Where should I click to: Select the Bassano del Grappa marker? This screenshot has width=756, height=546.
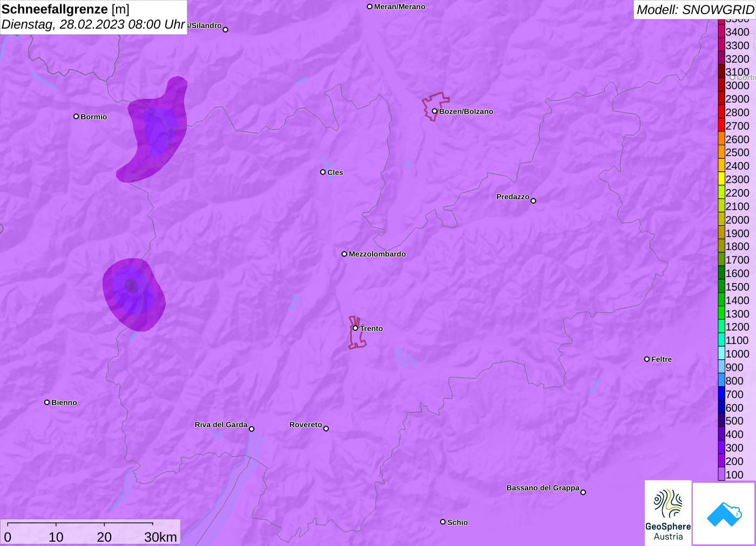tap(583, 492)
